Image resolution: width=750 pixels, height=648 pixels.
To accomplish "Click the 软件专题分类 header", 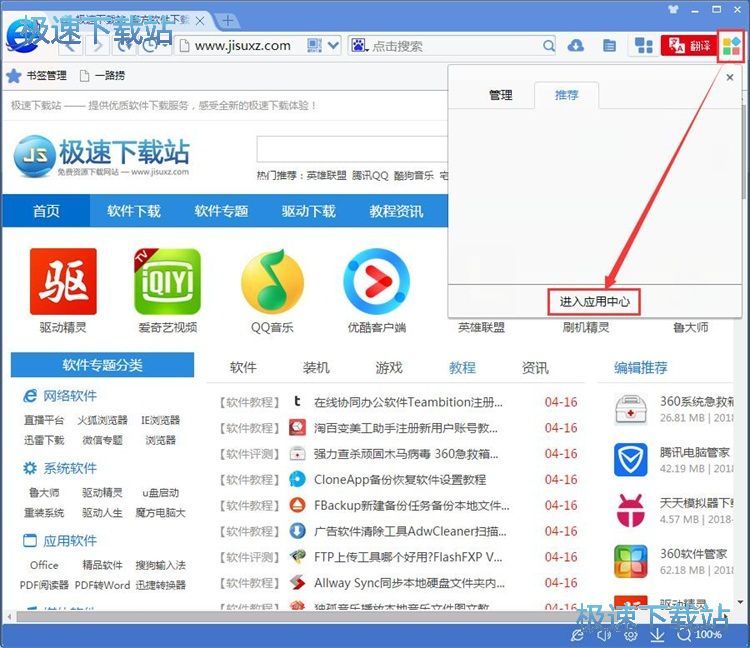I will click(102, 365).
